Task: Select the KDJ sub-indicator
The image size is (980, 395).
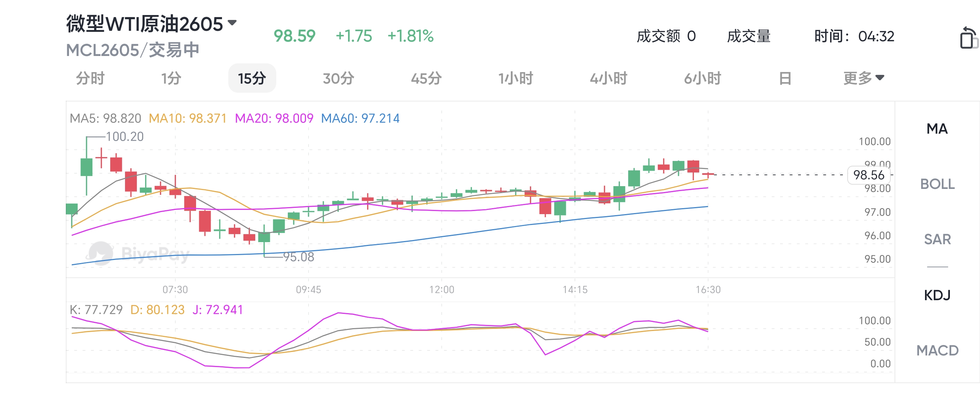Action: (937, 295)
